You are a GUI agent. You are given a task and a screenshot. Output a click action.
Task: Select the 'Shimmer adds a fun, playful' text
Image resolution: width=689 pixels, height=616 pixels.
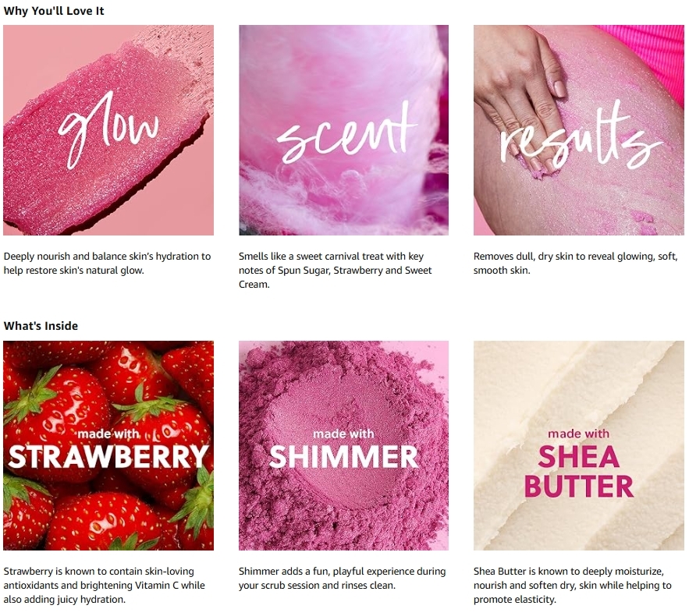click(x=343, y=579)
